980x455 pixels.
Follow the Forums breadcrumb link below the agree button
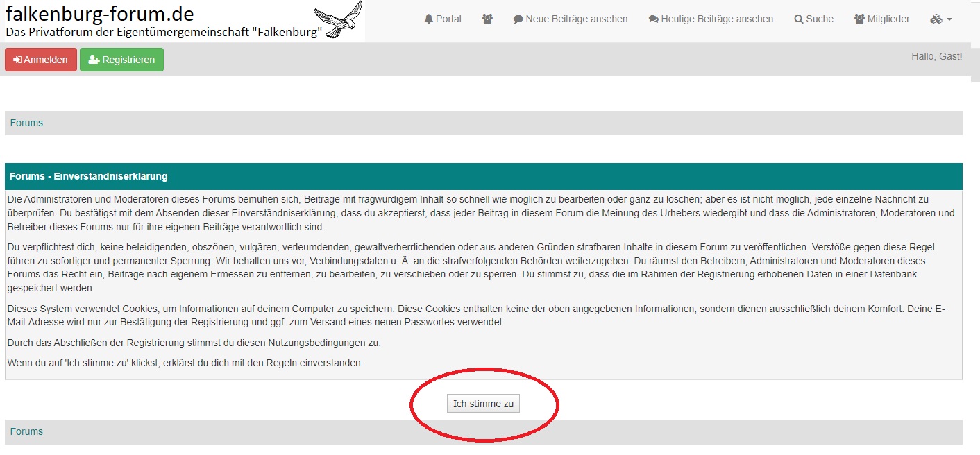[26, 432]
